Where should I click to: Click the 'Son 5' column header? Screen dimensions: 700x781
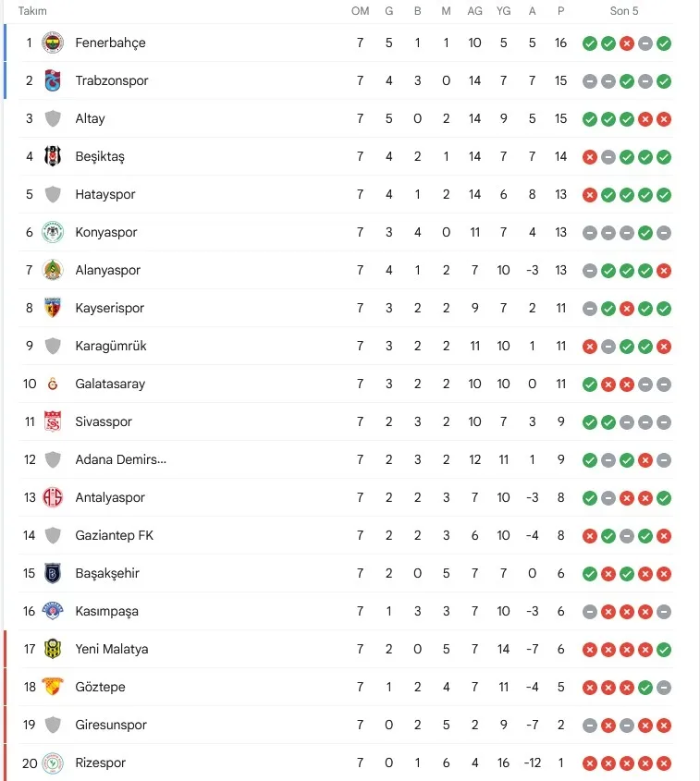click(x=624, y=11)
